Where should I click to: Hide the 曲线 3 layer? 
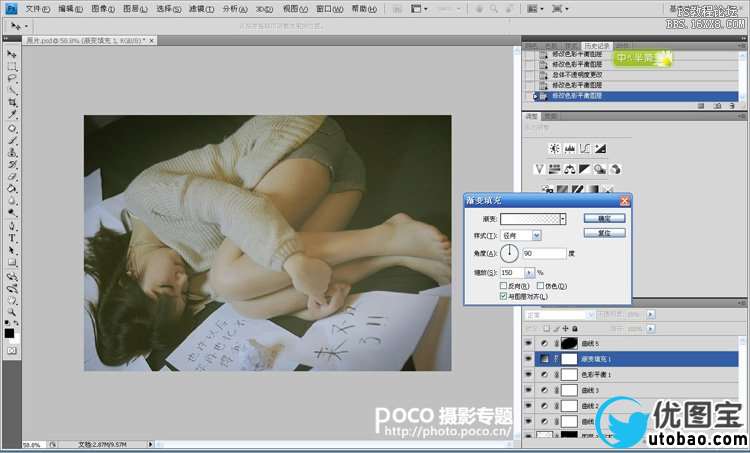(x=529, y=390)
